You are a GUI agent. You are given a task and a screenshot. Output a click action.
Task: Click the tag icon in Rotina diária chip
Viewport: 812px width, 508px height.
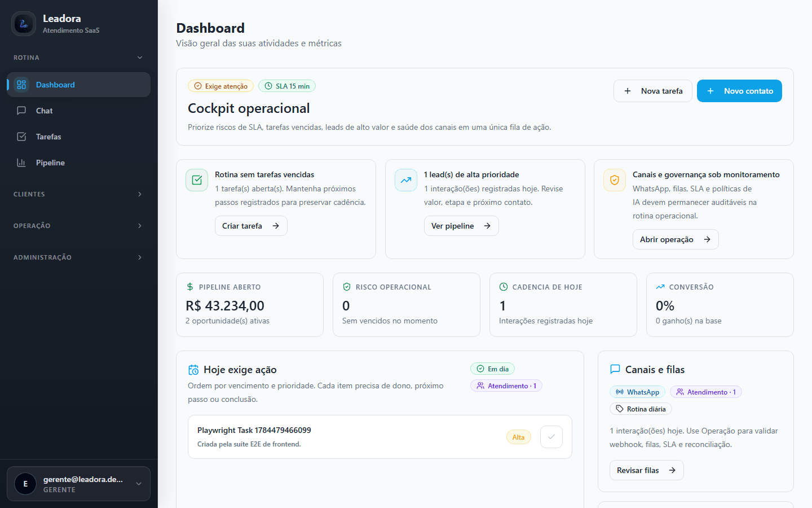tap(620, 409)
